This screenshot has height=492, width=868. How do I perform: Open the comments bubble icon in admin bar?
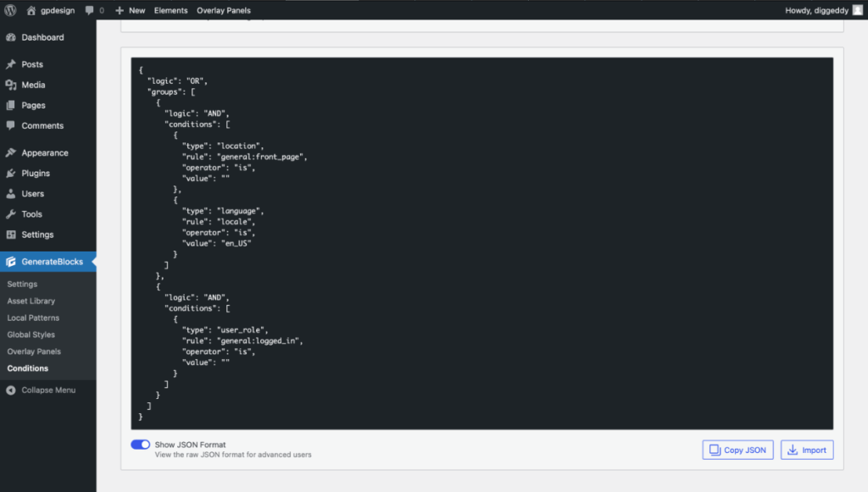pyautogui.click(x=89, y=10)
